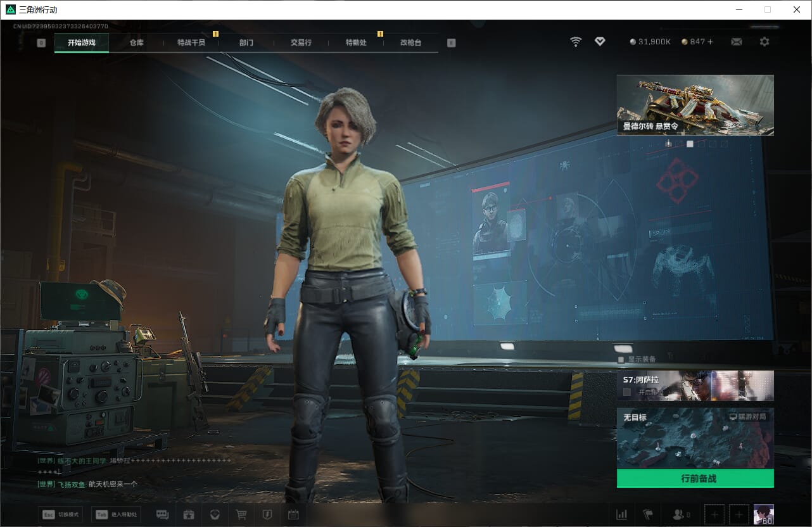This screenshot has width=812, height=527.
Task: Switch to the 仓库 tab
Action: coord(136,43)
